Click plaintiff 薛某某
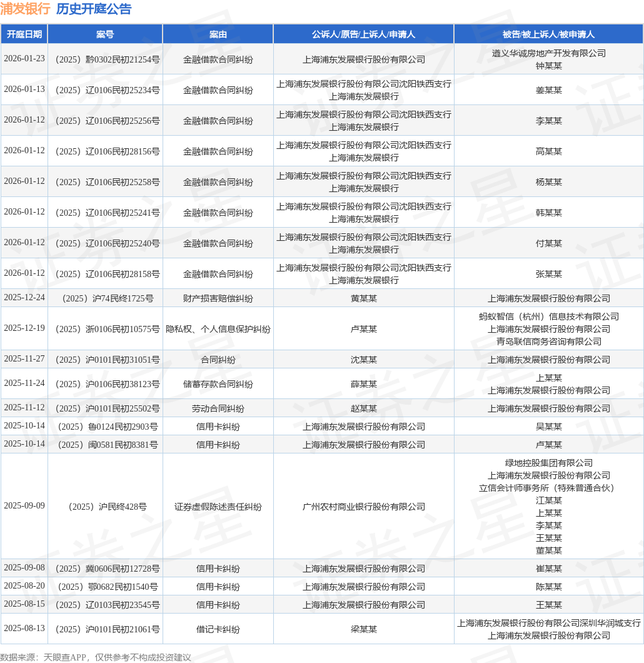 pos(363,384)
